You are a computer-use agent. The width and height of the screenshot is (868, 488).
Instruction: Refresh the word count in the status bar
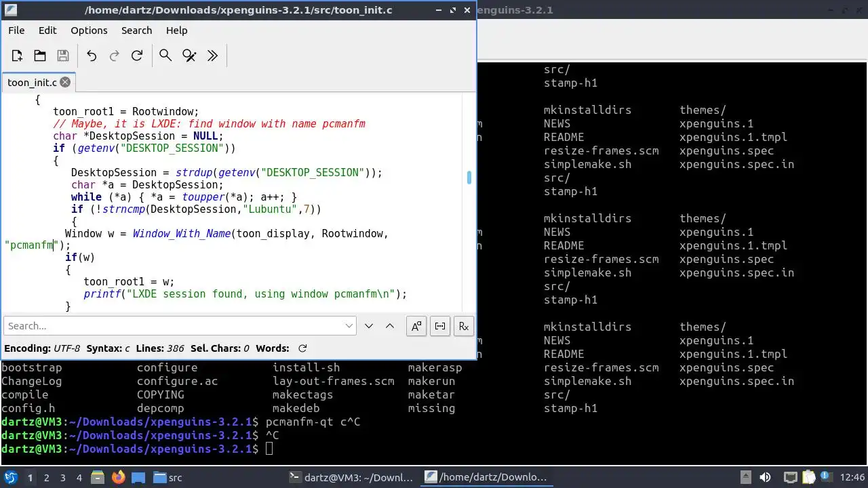pyautogui.click(x=302, y=348)
